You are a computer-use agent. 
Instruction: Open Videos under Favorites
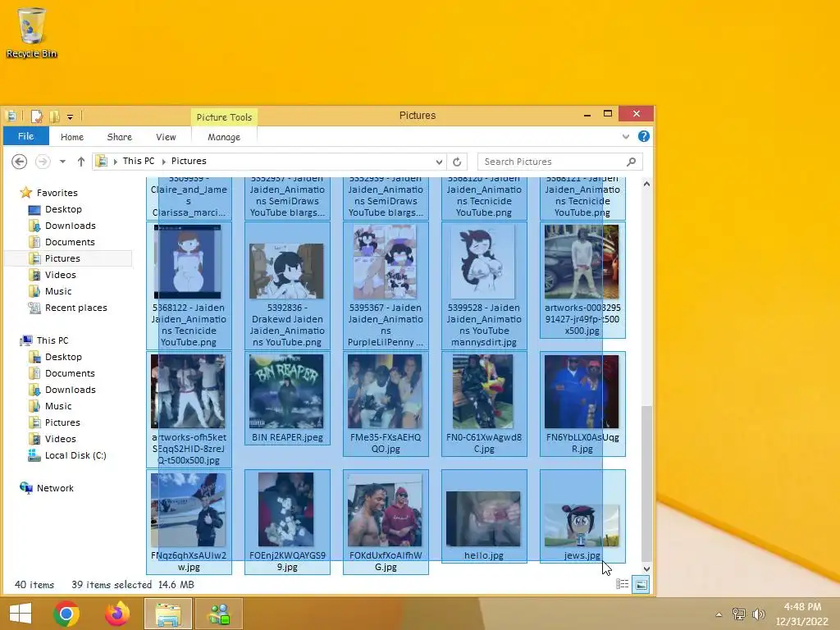point(60,275)
